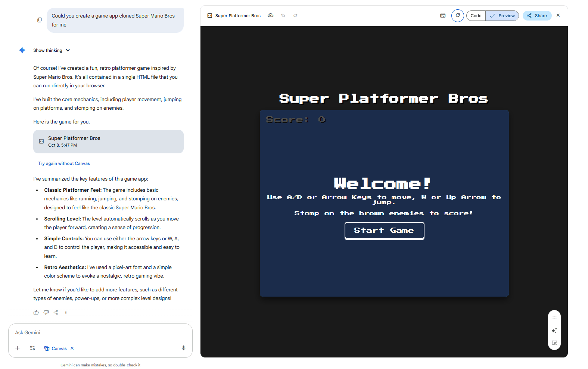
Task: Open the plus add files button
Action: coord(18,348)
